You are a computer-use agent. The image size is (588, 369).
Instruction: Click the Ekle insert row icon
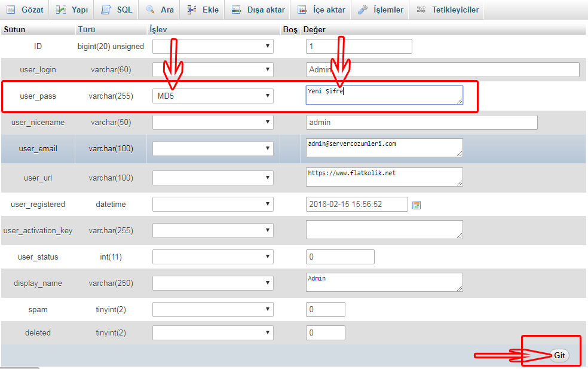coord(191,10)
